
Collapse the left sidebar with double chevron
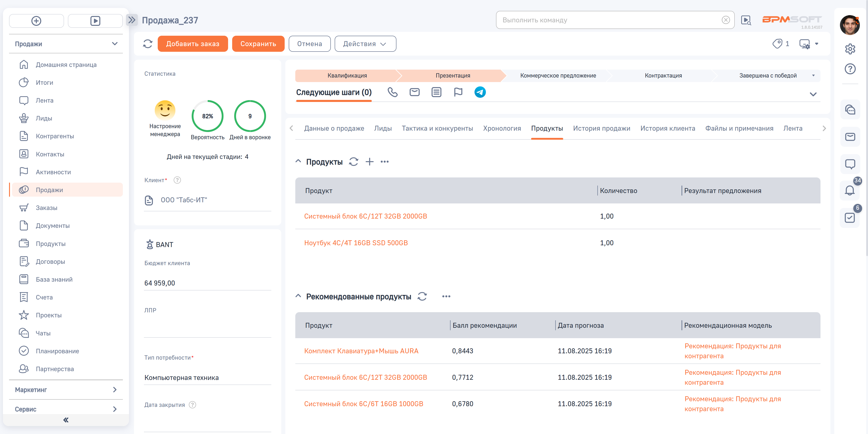click(66, 420)
